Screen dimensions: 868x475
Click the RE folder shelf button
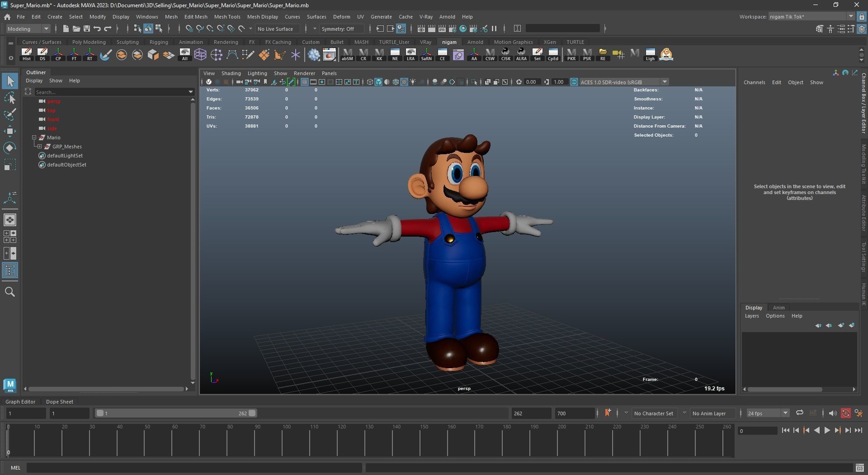[x=603, y=54]
